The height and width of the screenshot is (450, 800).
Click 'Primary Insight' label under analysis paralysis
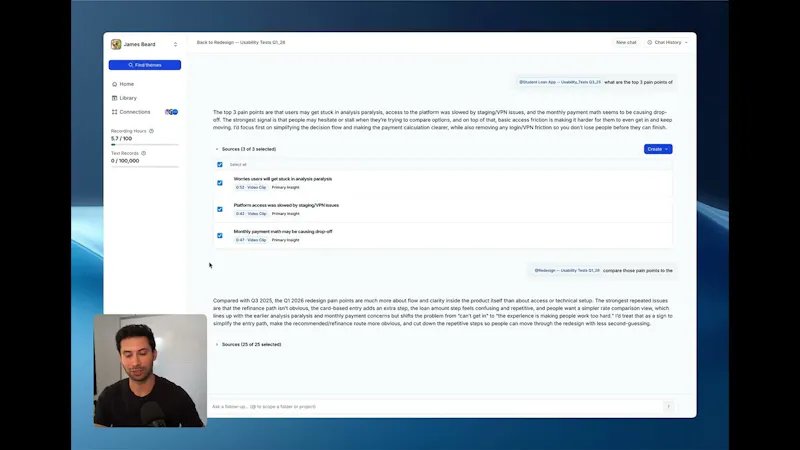[x=285, y=187]
